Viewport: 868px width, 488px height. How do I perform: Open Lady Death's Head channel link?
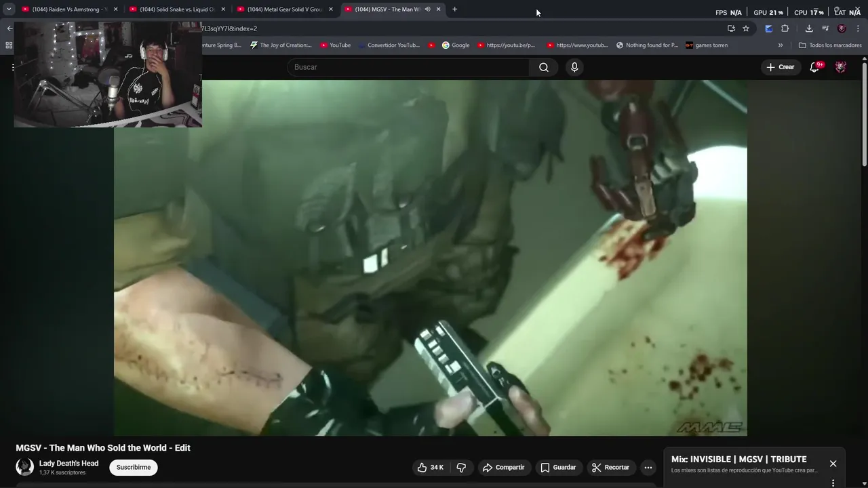pyautogui.click(x=68, y=464)
